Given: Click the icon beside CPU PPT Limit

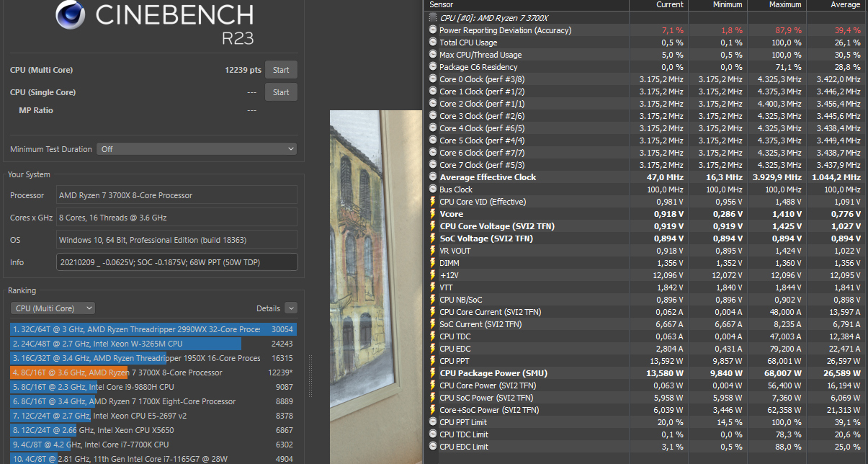Looking at the screenshot, I should tap(433, 422).
